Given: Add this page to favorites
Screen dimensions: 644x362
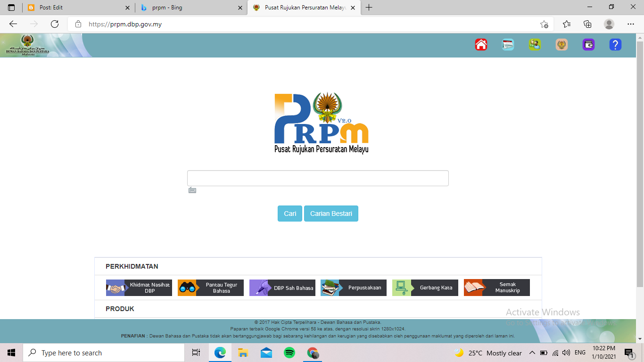Looking at the screenshot, I should click(544, 24).
